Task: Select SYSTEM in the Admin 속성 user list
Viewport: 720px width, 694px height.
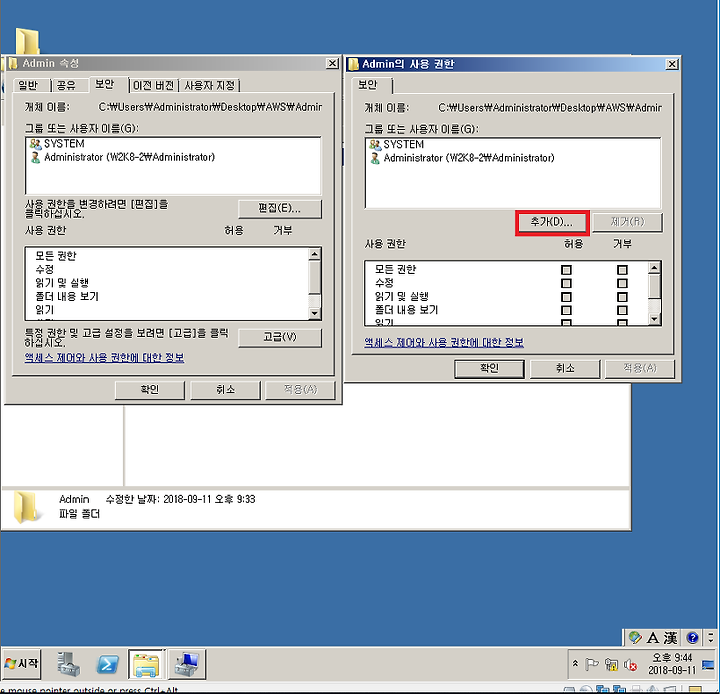Action: coord(57,144)
